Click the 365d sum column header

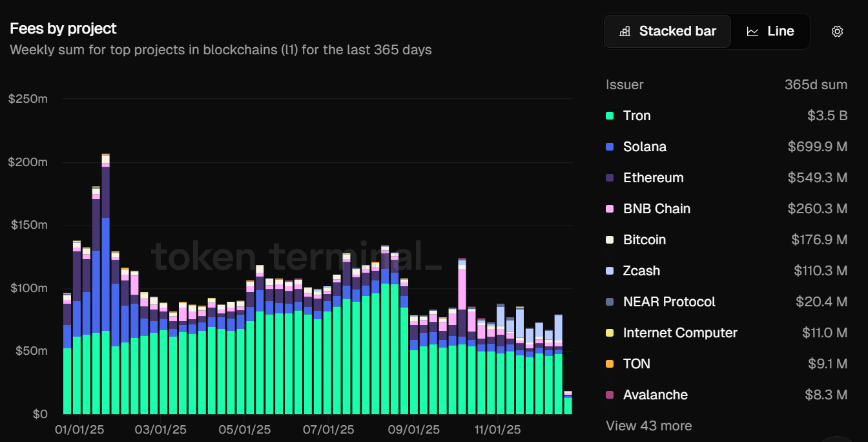tap(815, 85)
